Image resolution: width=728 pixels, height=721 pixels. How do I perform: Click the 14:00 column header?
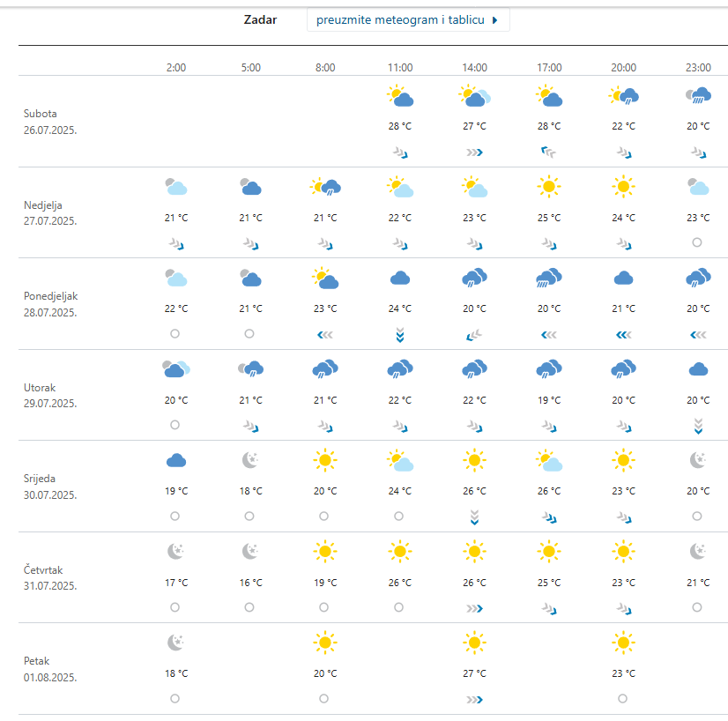click(x=474, y=67)
